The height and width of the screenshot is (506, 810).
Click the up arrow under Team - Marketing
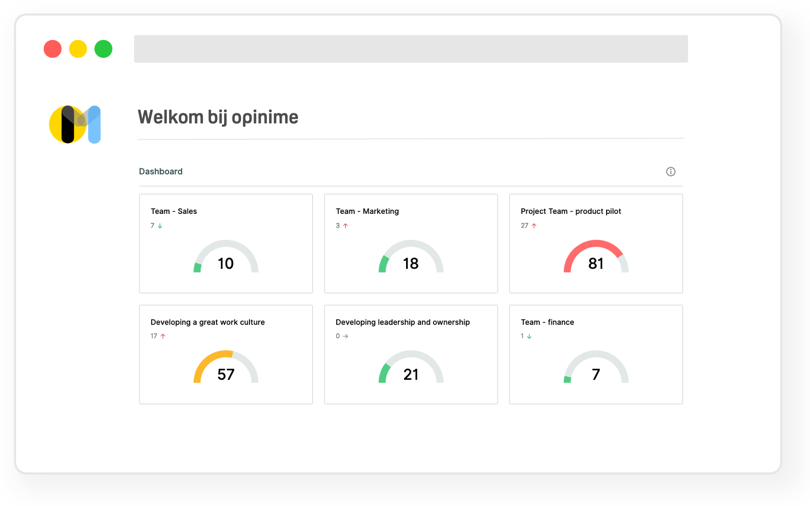coord(346,226)
